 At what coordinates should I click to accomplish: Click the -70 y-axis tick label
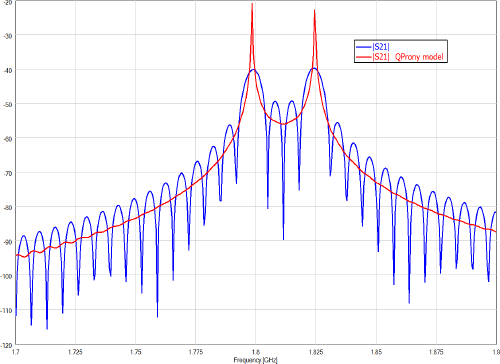8,173
